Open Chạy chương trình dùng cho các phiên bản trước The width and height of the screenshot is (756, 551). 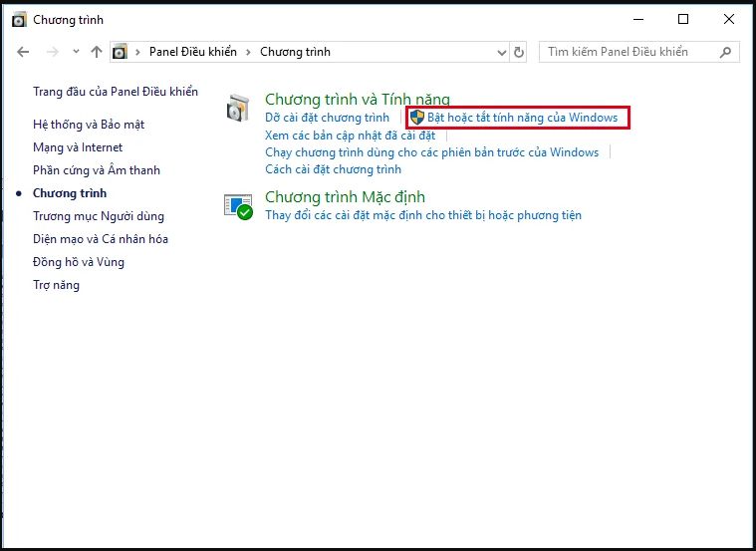click(x=431, y=152)
